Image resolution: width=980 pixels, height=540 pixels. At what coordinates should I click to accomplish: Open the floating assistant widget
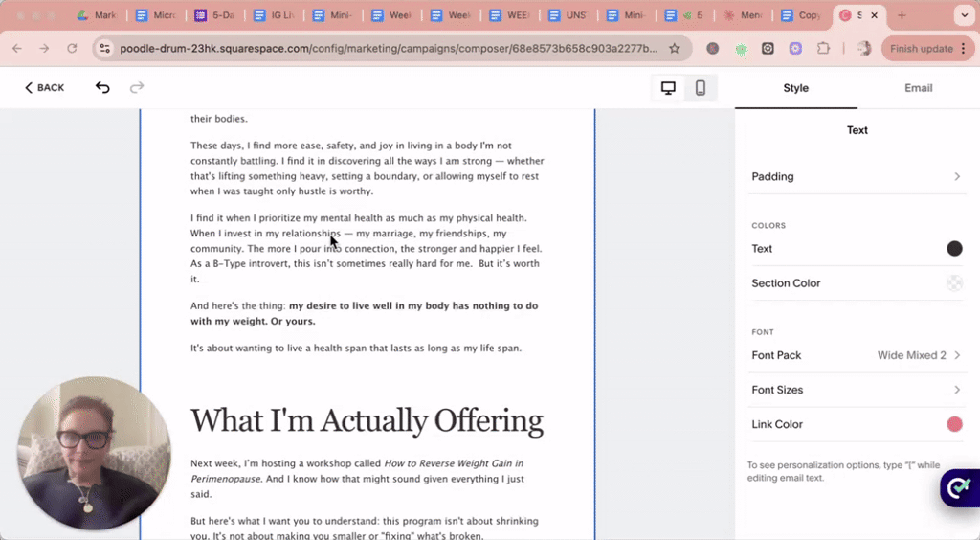[960, 487]
